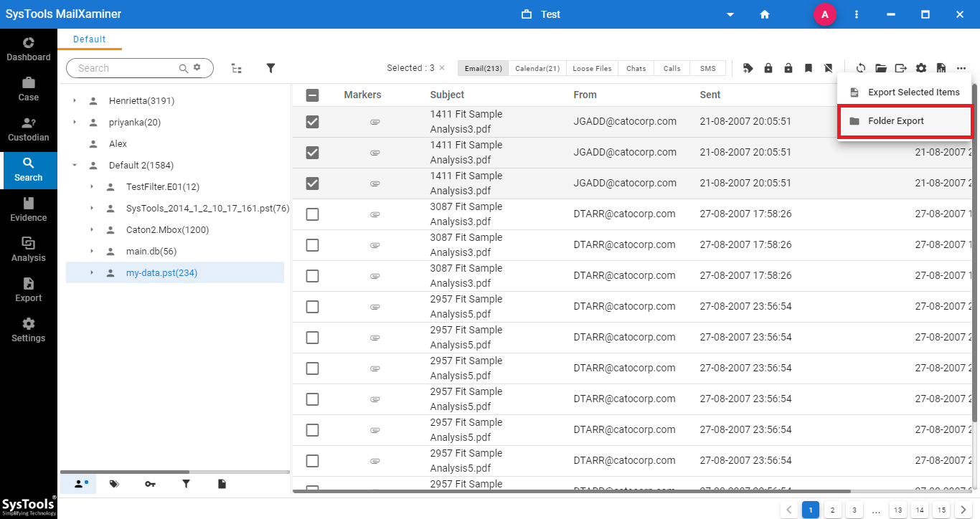Expand the Henrietta(3191) tree node
Screen dimensions: 980x519
pos(75,101)
